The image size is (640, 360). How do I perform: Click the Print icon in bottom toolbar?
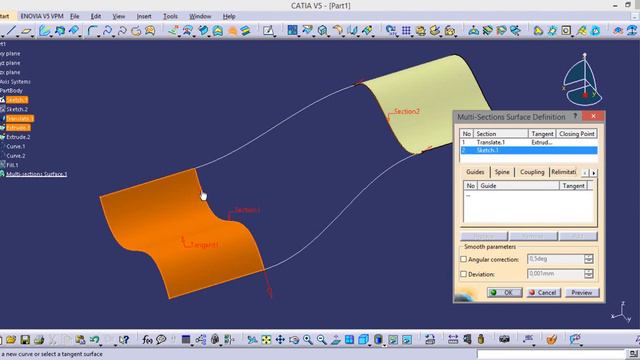pyautogui.click(x=39, y=340)
